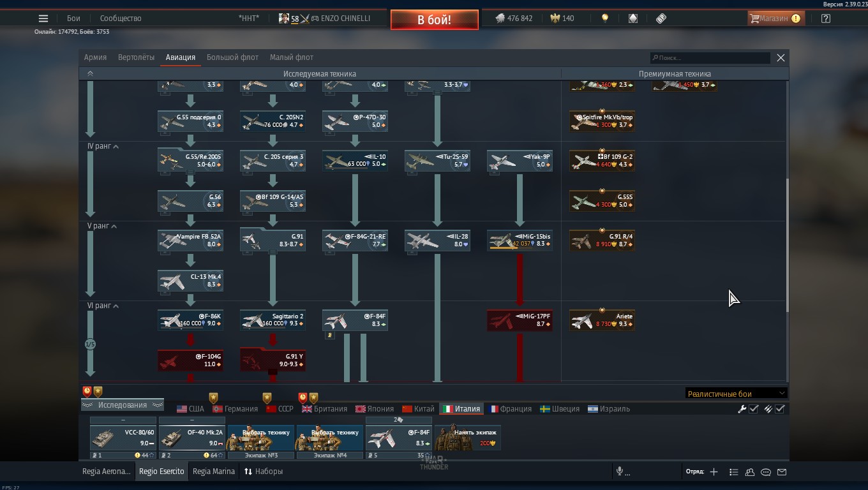Open the Наборы presets button
The image size is (868, 490).
264,471
